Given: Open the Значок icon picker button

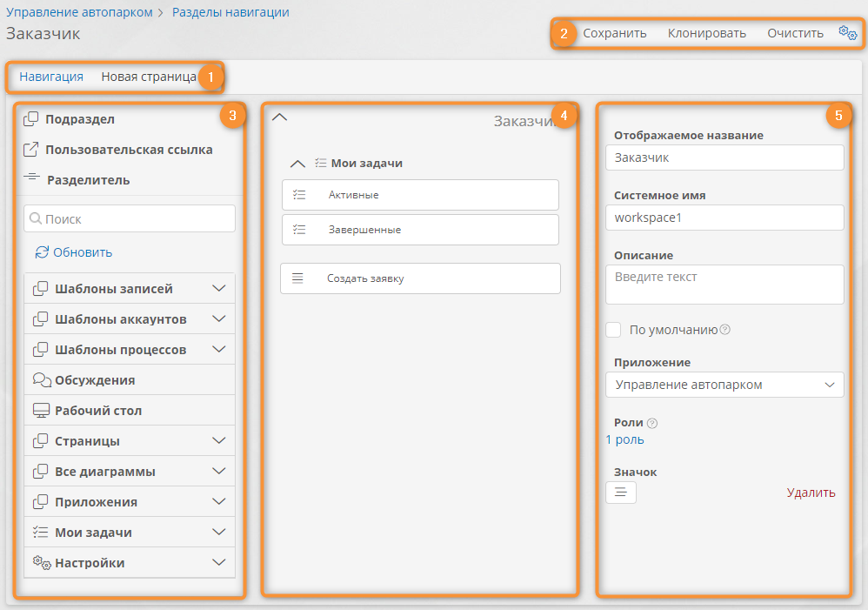Looking at the screenshot, I should coord(620,493).
